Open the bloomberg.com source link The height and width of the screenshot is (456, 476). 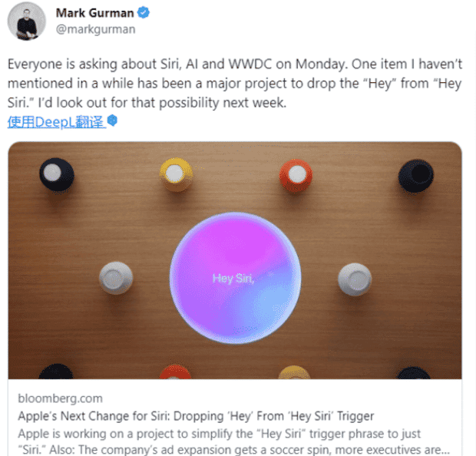(60, 398)
